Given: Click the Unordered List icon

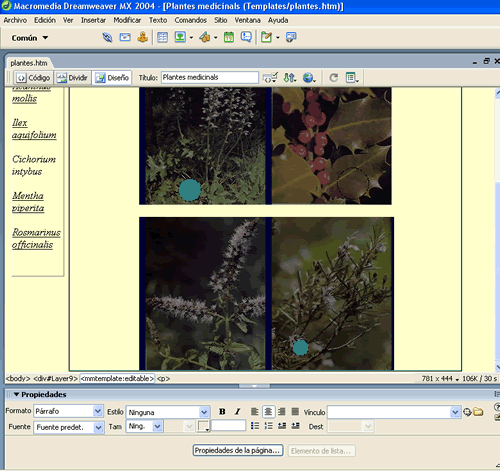Looking at the screenshot, I should point(255,426).
